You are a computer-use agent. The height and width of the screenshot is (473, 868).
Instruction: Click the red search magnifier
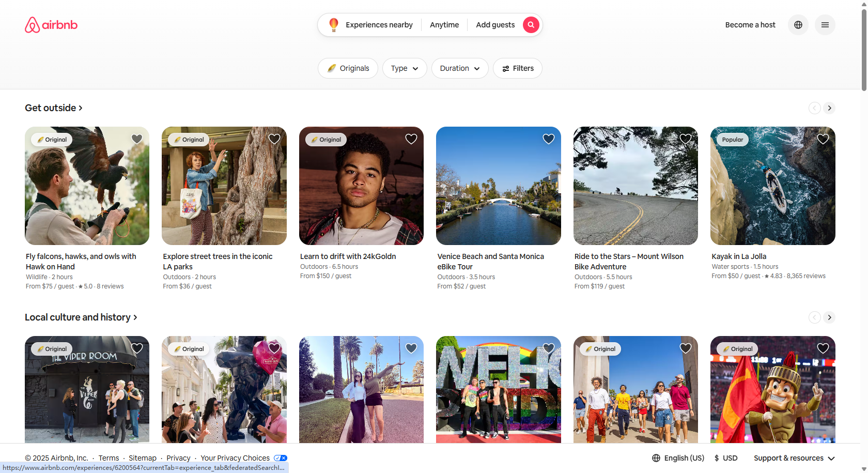(531, 24)
